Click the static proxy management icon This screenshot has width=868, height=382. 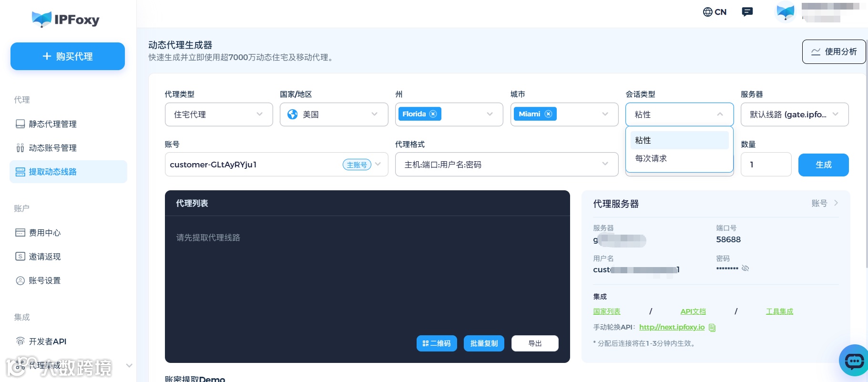(20, 124)
